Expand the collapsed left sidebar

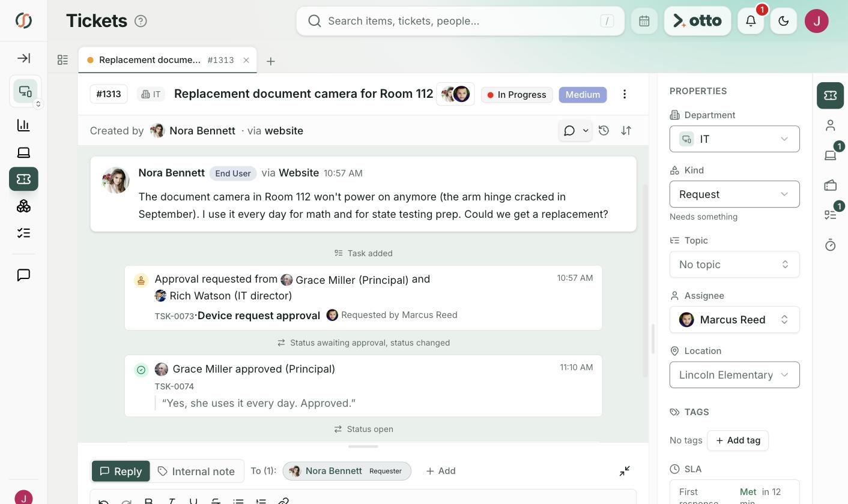[x=23, y=58]
